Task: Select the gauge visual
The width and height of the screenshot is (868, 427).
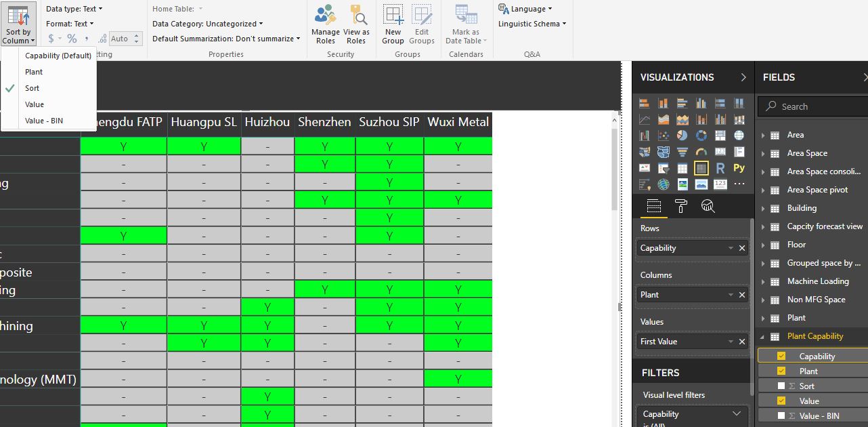Action: 701,152
